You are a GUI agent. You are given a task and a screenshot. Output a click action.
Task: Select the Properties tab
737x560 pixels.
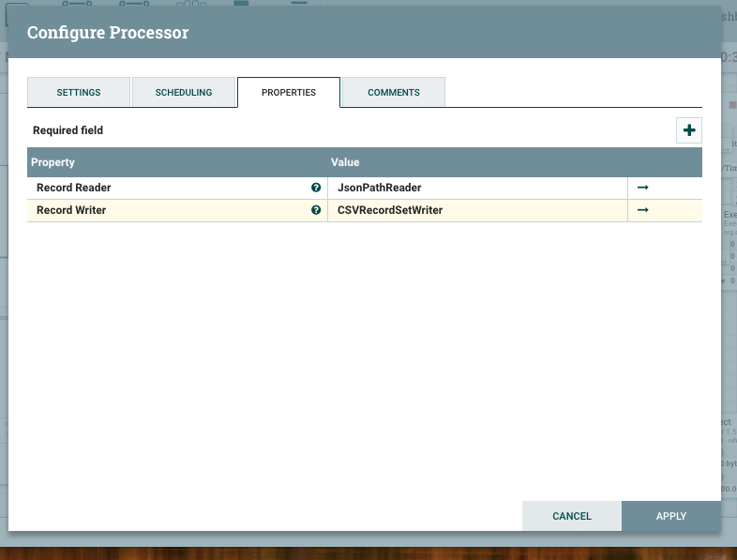pyautogui.click(x=289, y=92)
